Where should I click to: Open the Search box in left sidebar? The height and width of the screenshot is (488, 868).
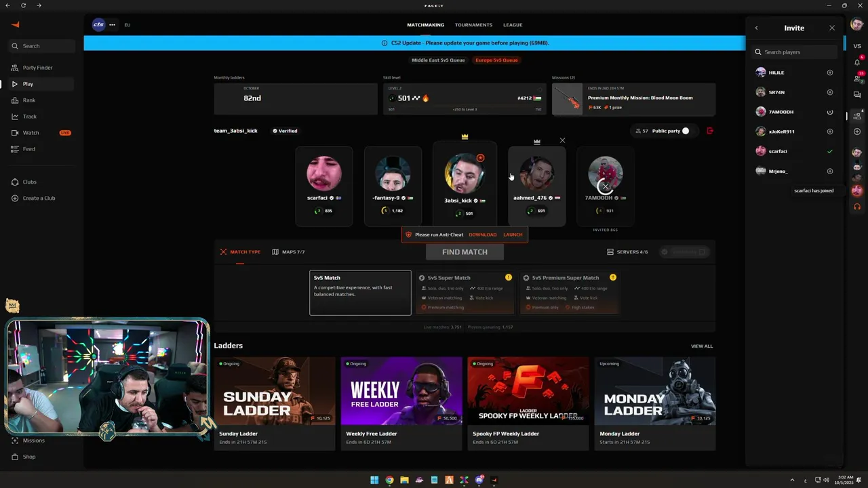[42, 46]
